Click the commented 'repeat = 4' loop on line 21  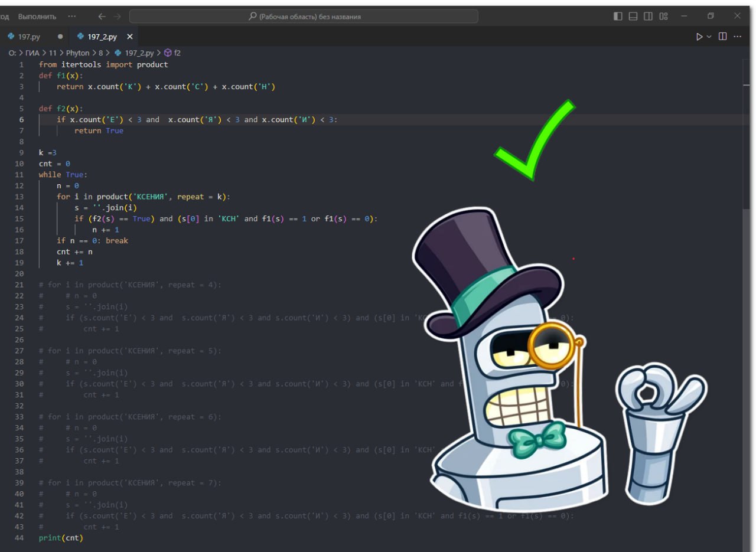(130, 285)
